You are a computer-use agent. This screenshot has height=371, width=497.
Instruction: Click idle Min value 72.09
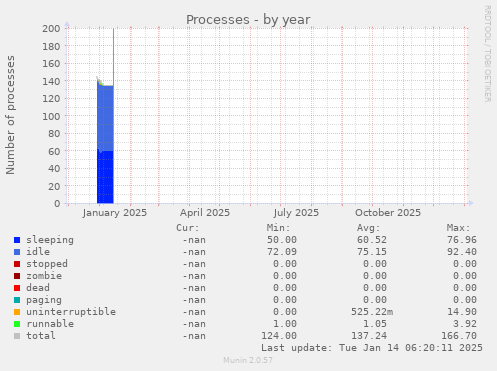282,252
